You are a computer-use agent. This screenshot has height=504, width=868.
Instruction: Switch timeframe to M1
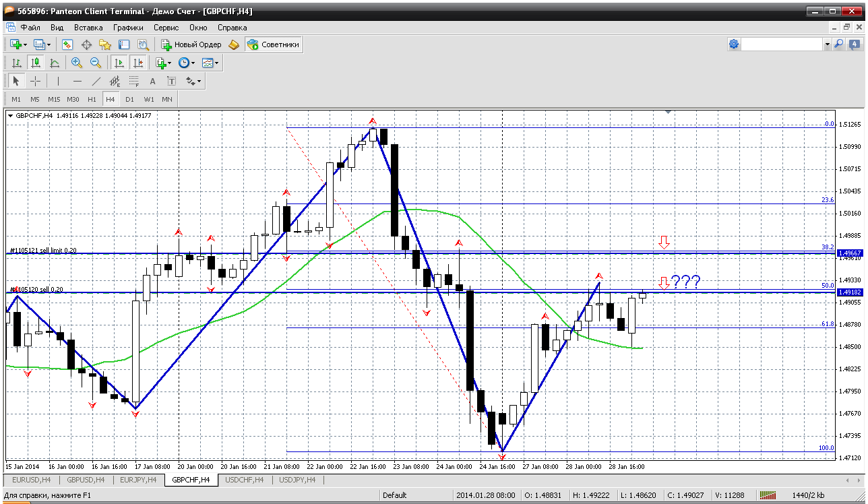point(16,99)
